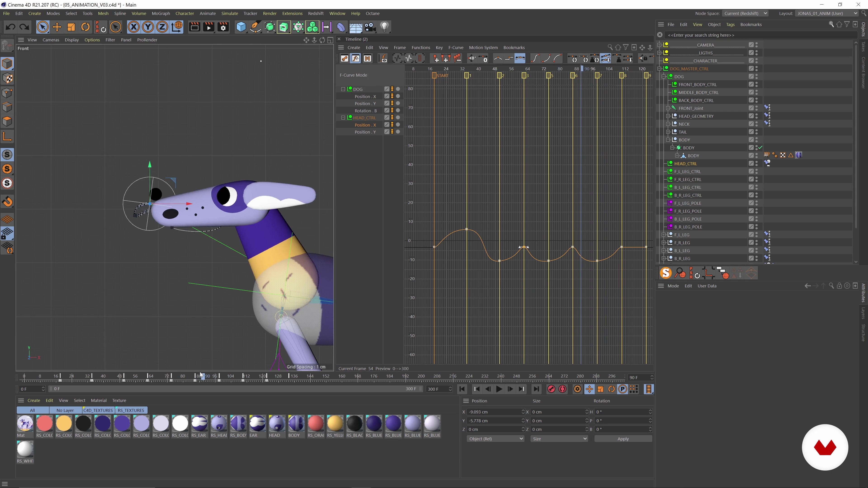
Task: Open Object (Rel) coordinate dropdown
Action: pyautogui.click(x=495, y=439)
